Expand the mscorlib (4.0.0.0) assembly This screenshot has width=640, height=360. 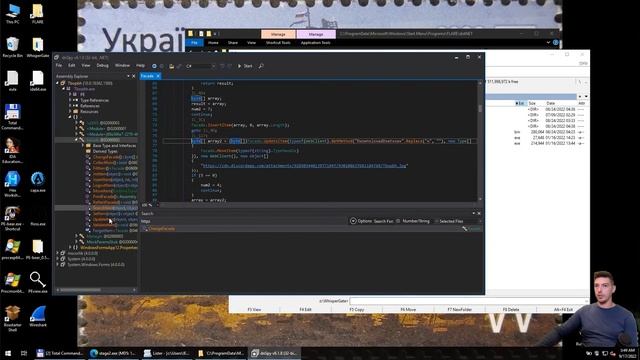(58, 253)
